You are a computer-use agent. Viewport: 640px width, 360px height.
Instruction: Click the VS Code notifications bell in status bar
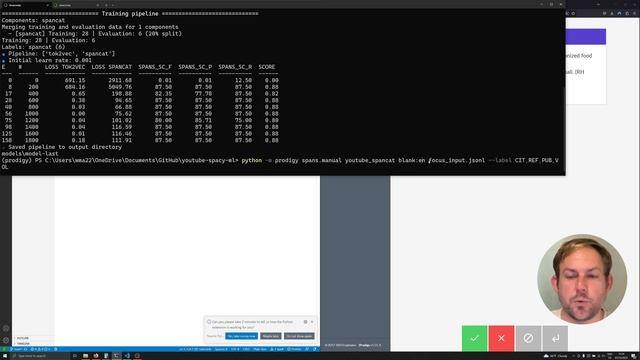[x=315, y=349]
